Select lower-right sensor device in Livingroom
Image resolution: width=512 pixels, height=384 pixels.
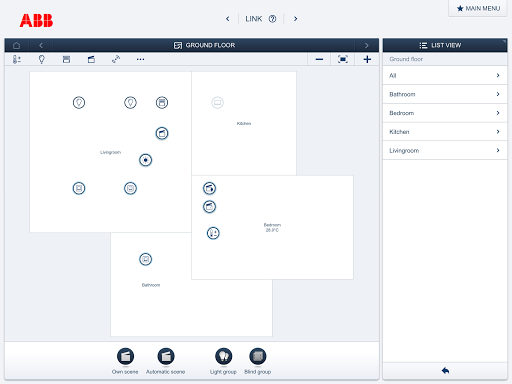click(130, 188)
